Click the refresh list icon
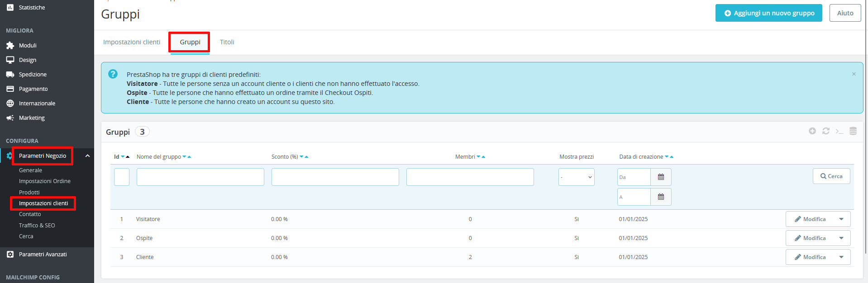Image resolution: width=868 pixels, height=283 pixels. coord(826,131)
